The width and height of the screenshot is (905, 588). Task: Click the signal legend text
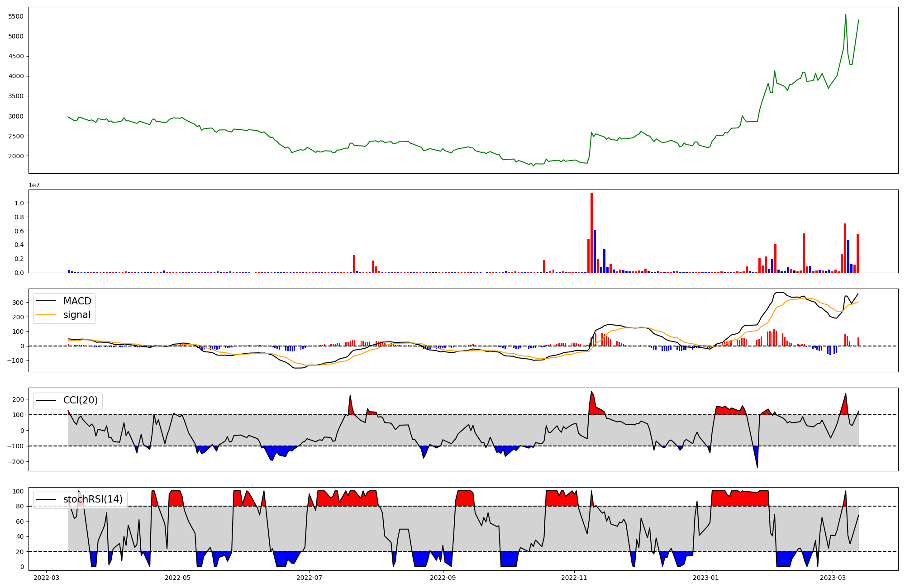point(77,315)
